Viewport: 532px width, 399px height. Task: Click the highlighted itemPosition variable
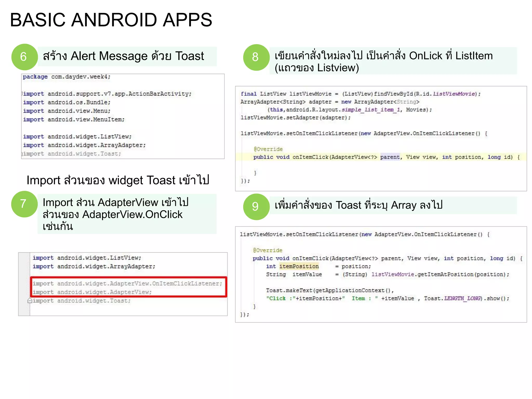(x=299, y=266)
